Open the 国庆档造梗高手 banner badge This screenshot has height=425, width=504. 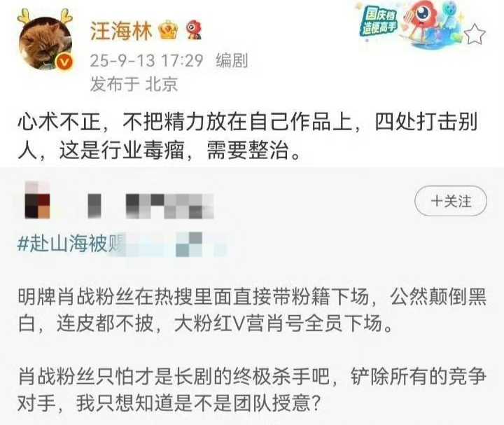pyautogui.click(x=379, y=22)
